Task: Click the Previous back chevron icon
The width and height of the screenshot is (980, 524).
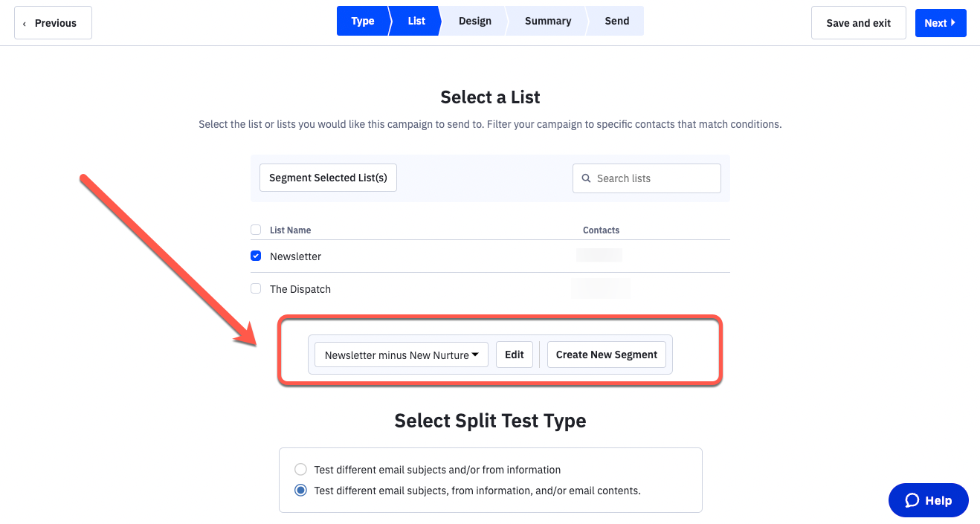Action: [25, 23]
